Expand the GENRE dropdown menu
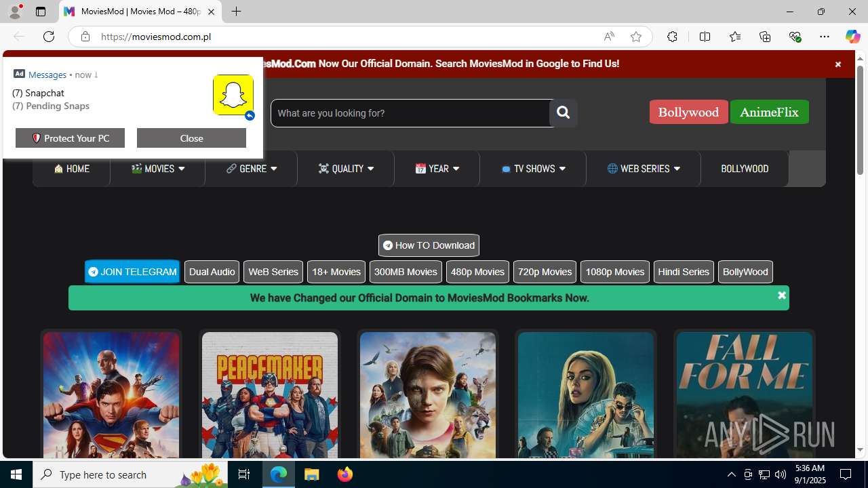 tap(252, 169)
